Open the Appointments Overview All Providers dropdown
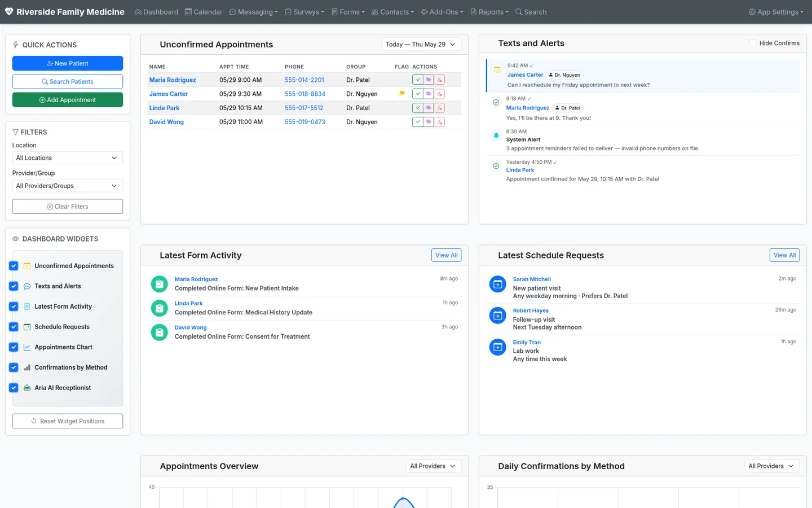 [434, 466]
